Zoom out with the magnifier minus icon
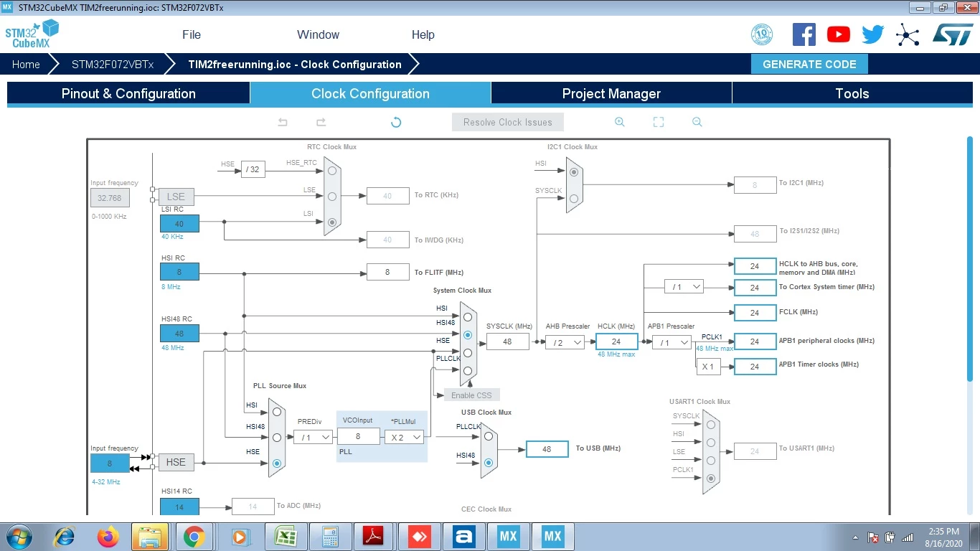The height and width of the screenshot is (551, 980). [x=697, y=123]
